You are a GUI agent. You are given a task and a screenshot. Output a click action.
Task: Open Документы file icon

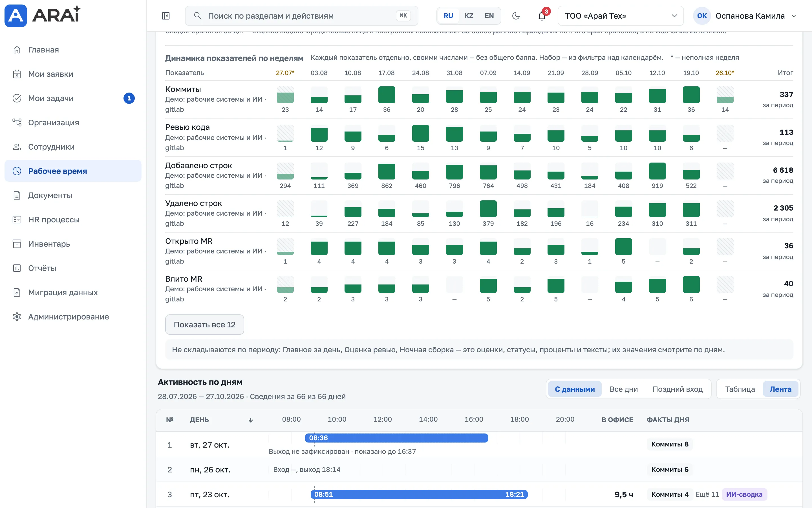[17, 195]
